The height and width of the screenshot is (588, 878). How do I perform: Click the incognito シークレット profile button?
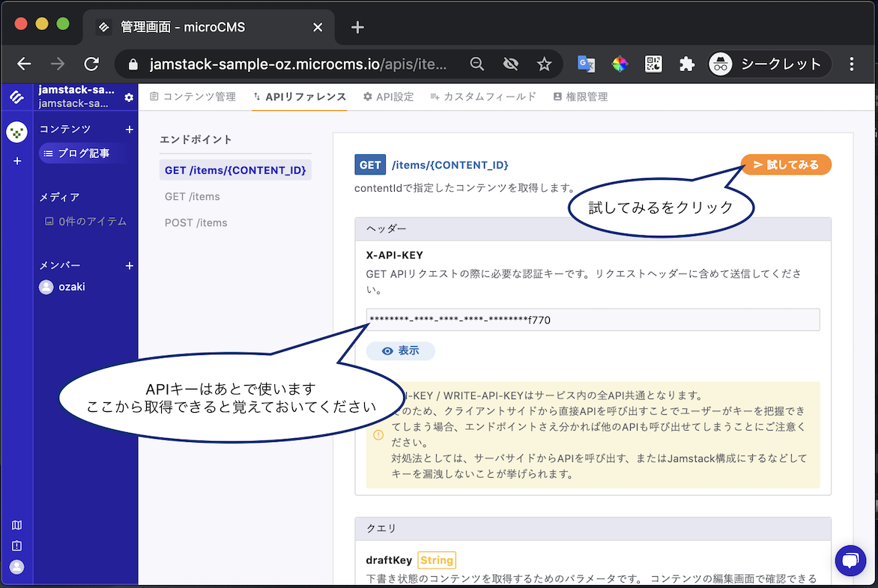(x=769, y=64)
